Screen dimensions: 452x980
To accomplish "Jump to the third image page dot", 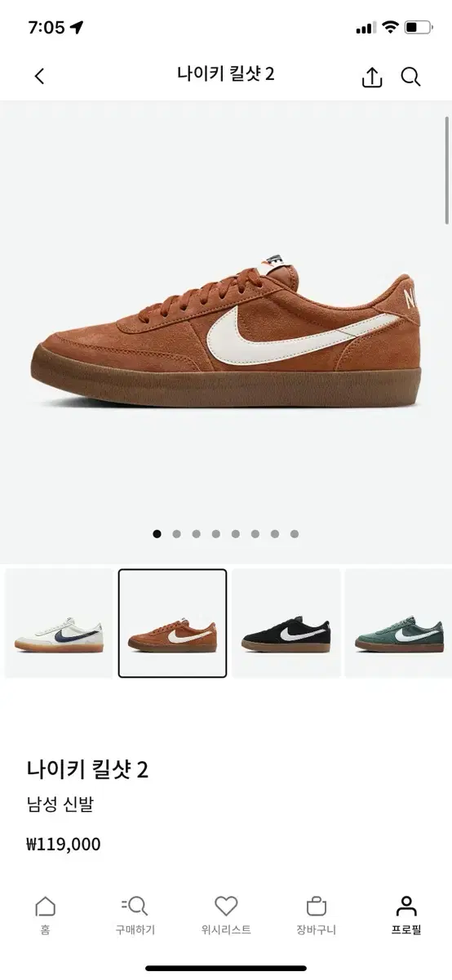I will [197, 534].
